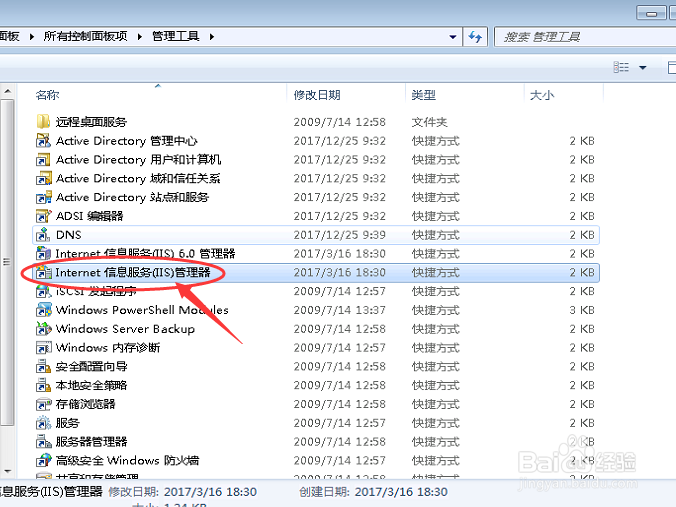Open the address bar history dropdown
This screenshot has height=507, width=676.
453,37
